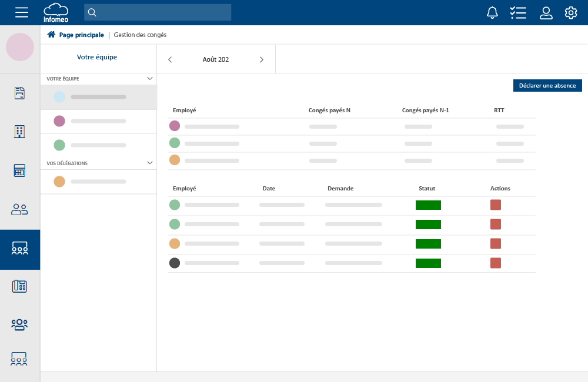Open the task checklist icon
Screen dimensions: 588x382
coord(518,12)
